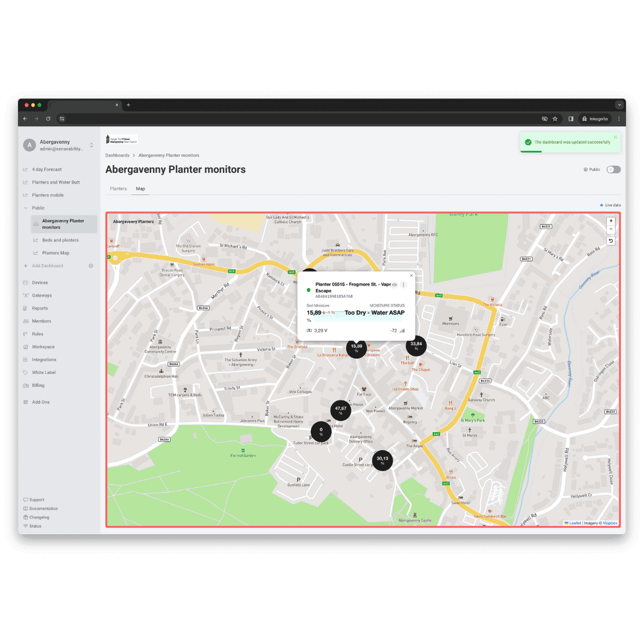Open the Documentation link
Image resolution: width=644 pixels, height=644 pixels.
(x=41, y=508)
